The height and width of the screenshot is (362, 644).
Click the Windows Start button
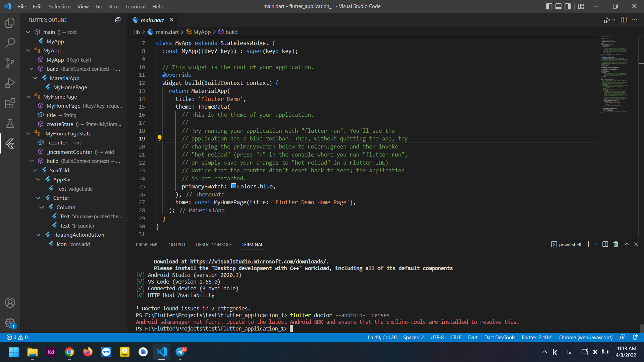(x=14, y=352)
